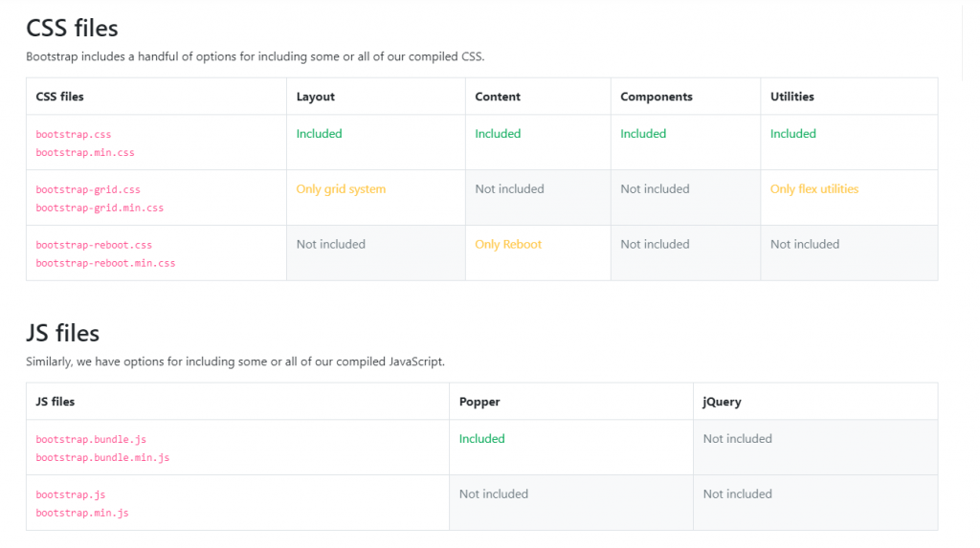
Task: Click the bootstrap.min.css code text
Action: 85,153
